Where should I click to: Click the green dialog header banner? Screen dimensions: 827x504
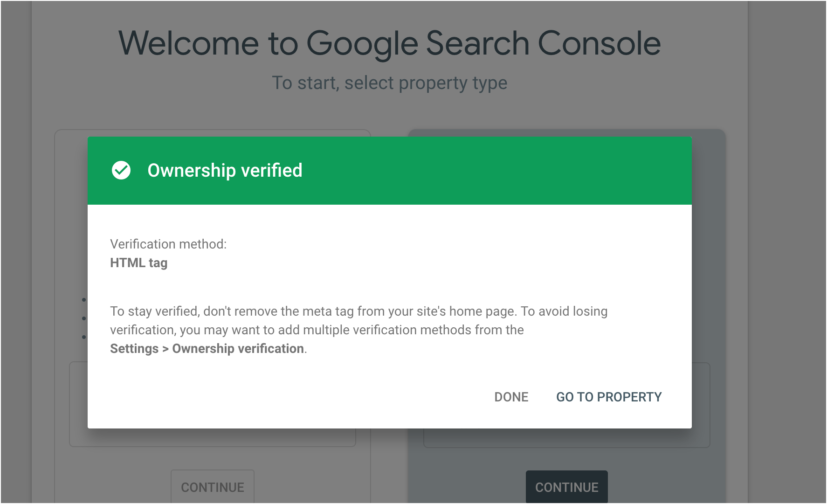[466, 171]
